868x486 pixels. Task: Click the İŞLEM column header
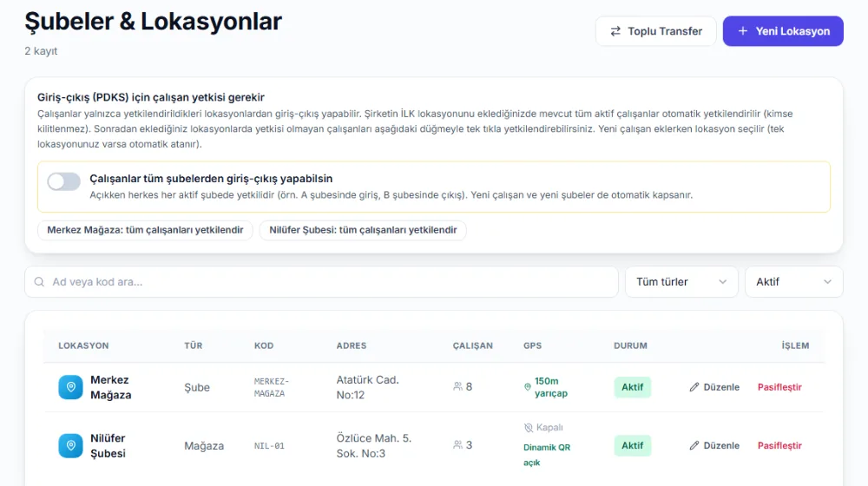pyautogui.click(x=795, y=345)
